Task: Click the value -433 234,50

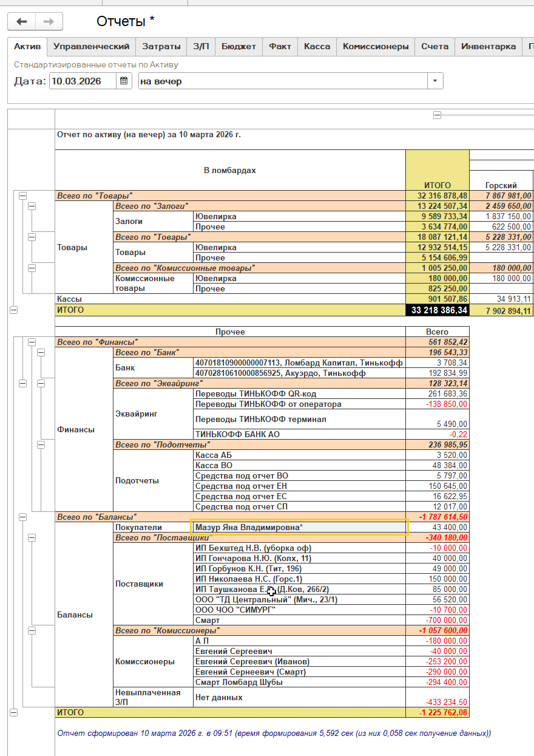Action: click(x=438, y=697)
